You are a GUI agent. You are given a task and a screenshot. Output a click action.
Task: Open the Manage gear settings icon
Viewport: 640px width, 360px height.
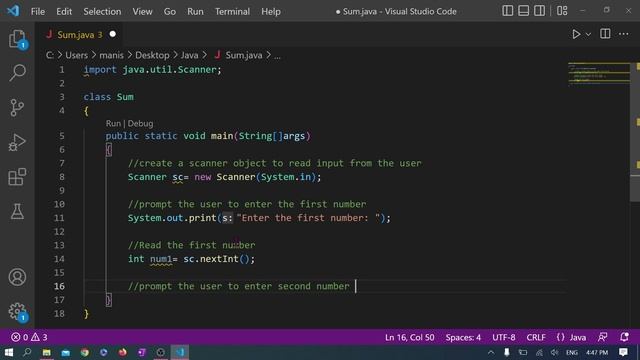[x=17, y=311]
